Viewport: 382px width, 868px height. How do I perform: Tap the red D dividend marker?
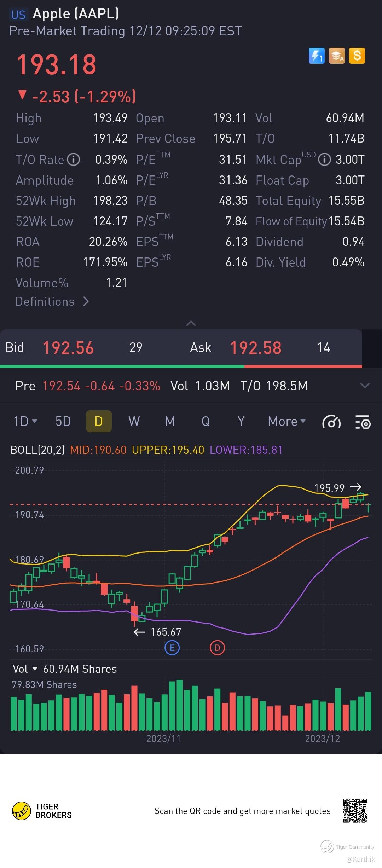(x=218, y=648)
